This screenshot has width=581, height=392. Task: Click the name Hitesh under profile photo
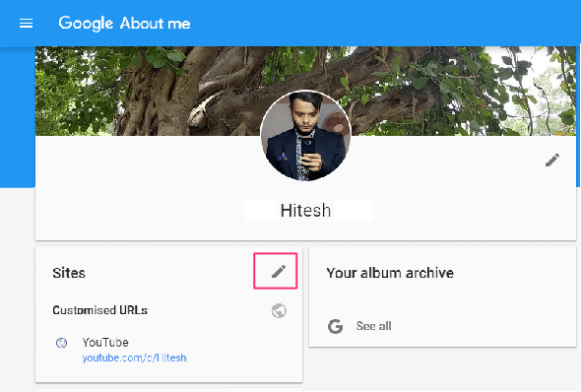[x=305, y=211]
